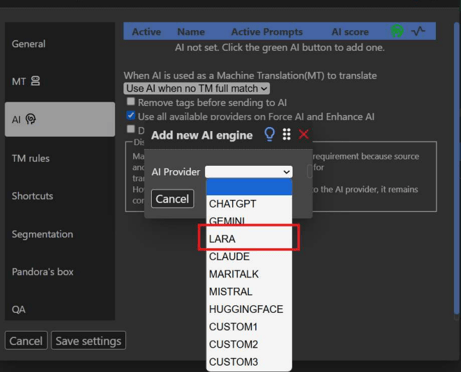Toggle the partly hidden checkbox starting with D

(x=131, y=129)
